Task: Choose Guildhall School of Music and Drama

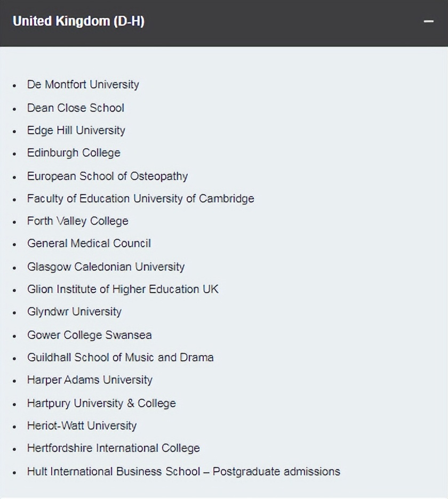Action: (120, 358)
